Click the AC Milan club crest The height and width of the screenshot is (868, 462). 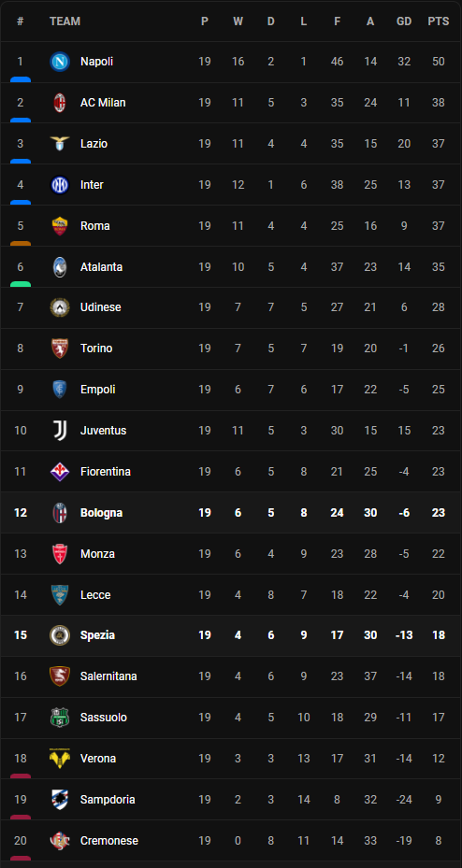pos(59,103)
